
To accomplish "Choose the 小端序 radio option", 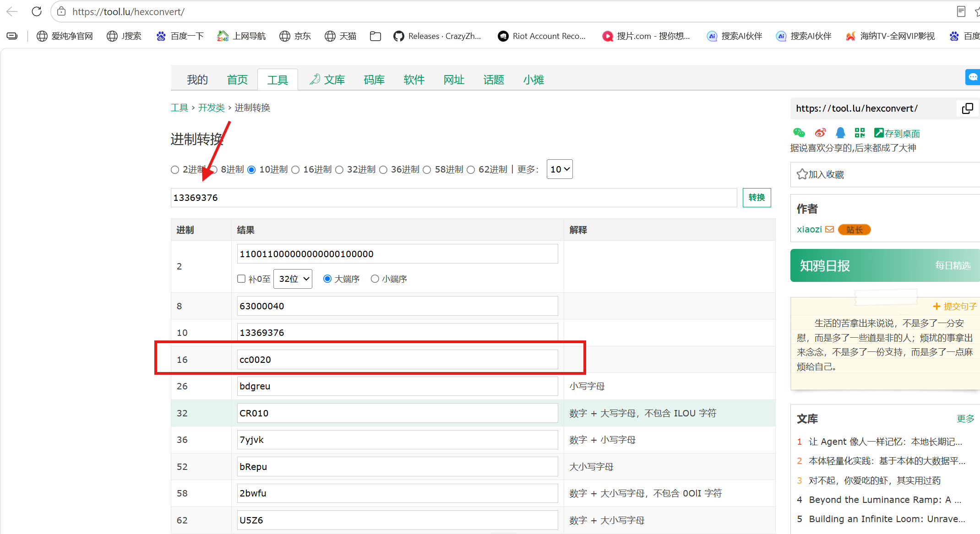I will point(375,279).
